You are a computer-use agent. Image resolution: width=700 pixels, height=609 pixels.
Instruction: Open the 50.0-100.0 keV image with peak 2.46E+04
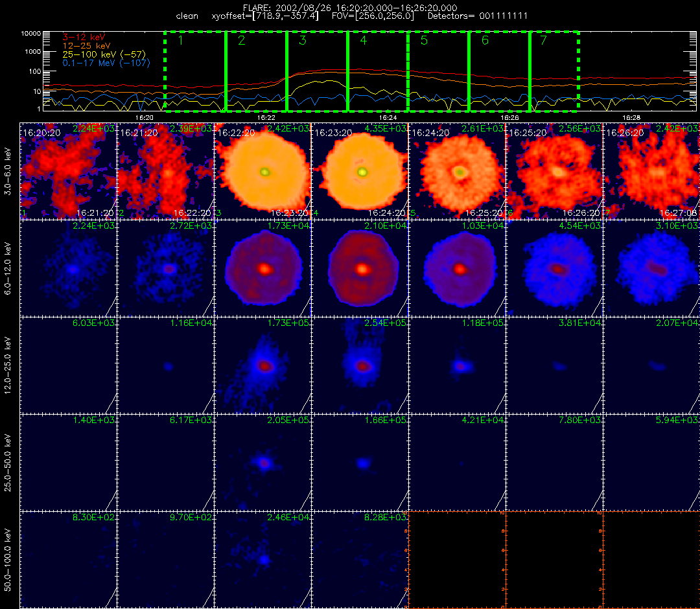tap(263, 560)
